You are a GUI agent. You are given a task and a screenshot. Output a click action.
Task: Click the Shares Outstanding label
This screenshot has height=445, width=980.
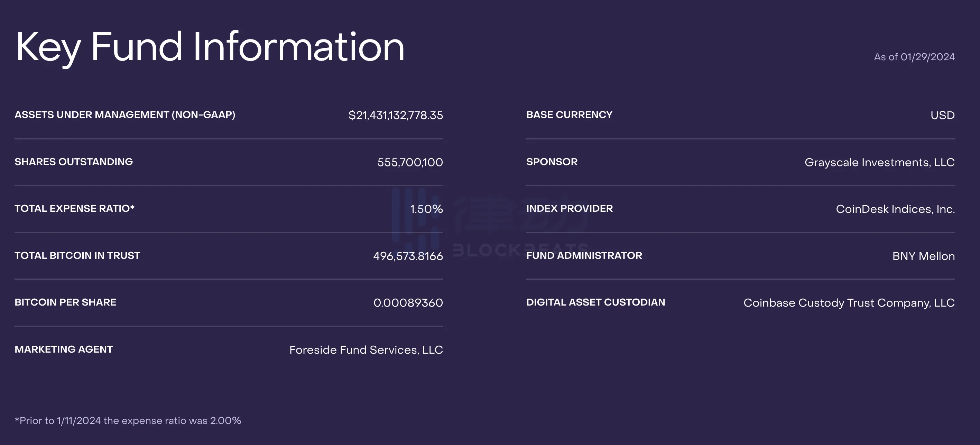coord(73,161)
